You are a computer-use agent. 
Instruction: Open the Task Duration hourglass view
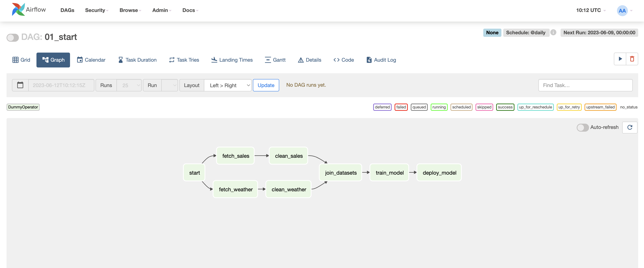pyautogui.click(x=137, y=60)
